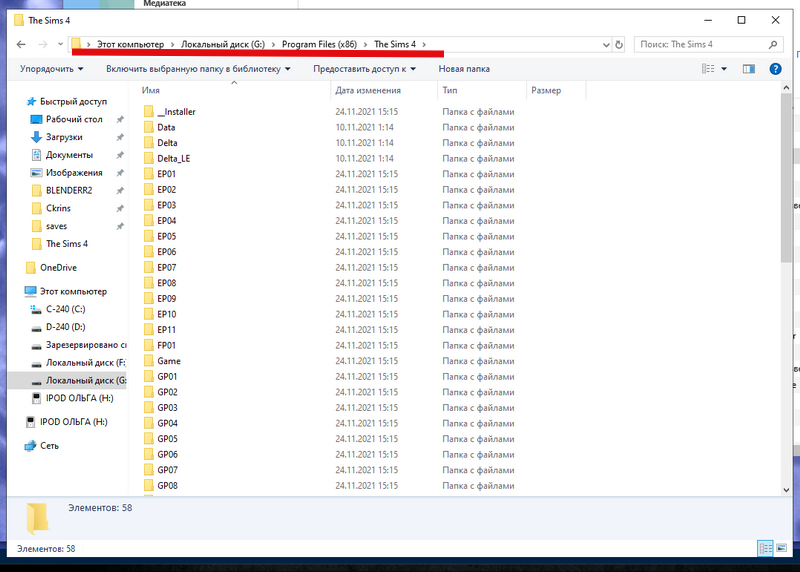This screenshot has height=572, width=800.
Task: Open 'Включить выбранную папку в библиотеку' menu
Action: click(198, 69)
